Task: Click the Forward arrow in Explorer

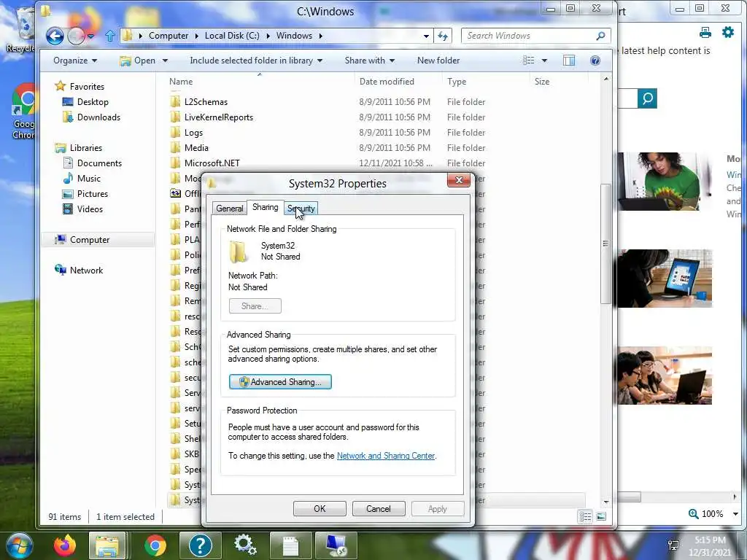Action: [76, 36]
